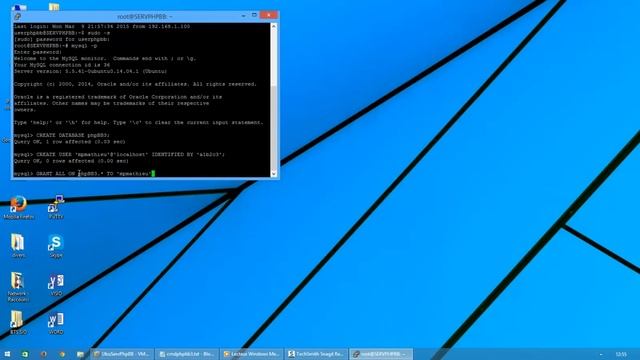Click the PuTTY icon in terminal title bar
The image size is (640, 360).
coord(18,16)
